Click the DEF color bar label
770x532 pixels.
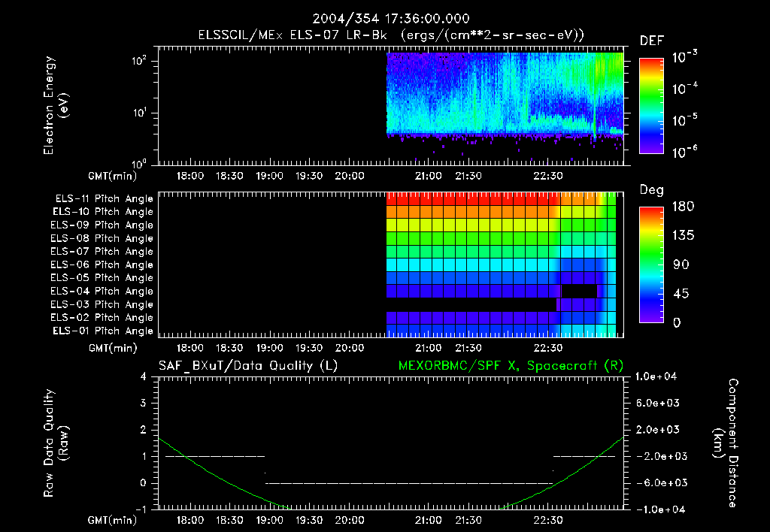pyautogui.click(x=652, y=41)
